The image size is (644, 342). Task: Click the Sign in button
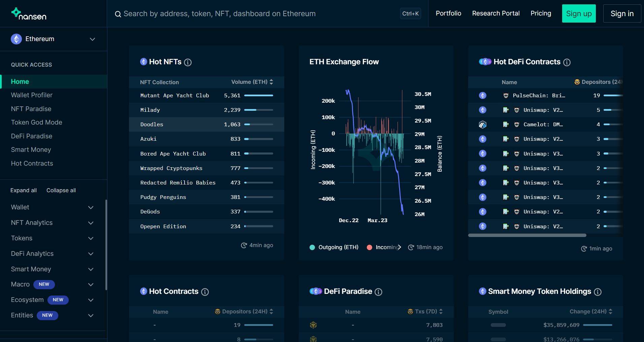point(622,13)
